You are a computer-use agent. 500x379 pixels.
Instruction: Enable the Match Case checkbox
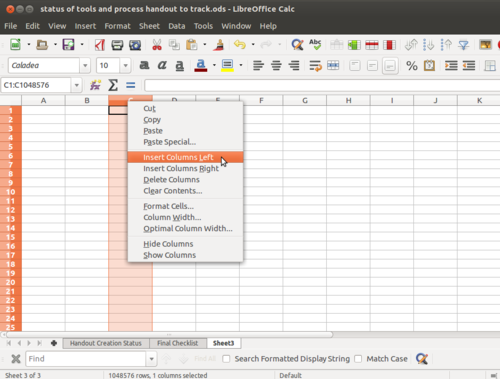coord(358,359)
